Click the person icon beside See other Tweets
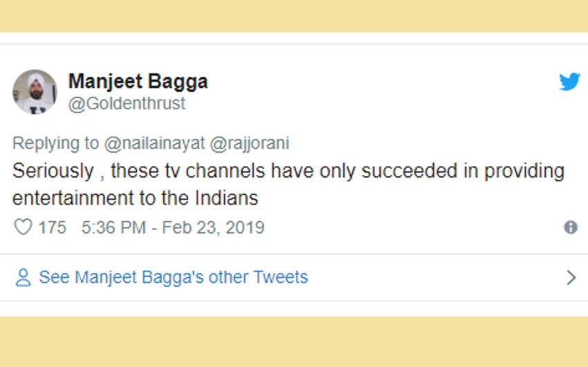The width and height of the screenshot is (588, 367). point(23,278)
